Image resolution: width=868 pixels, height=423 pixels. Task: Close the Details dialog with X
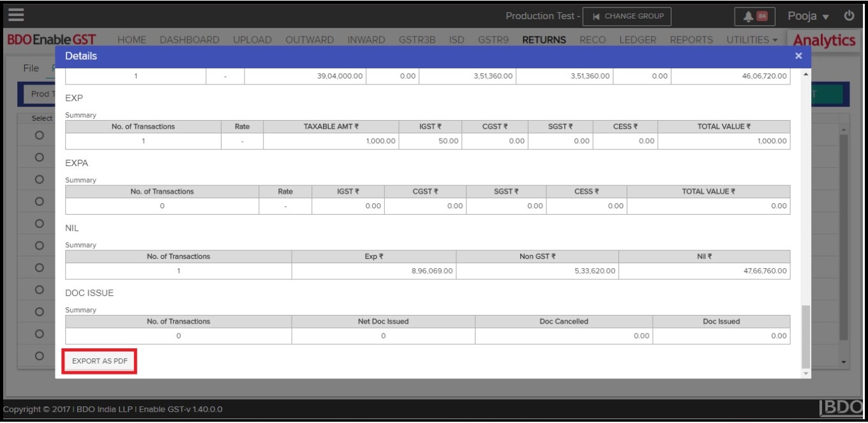798,56
